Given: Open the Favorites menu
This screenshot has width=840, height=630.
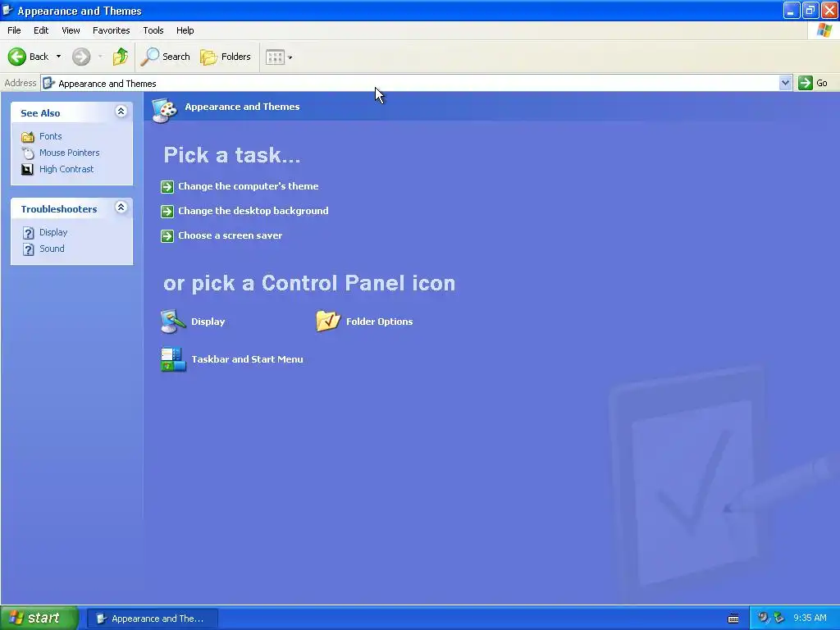Looking at the screenshot, I should tap(111, 30).
